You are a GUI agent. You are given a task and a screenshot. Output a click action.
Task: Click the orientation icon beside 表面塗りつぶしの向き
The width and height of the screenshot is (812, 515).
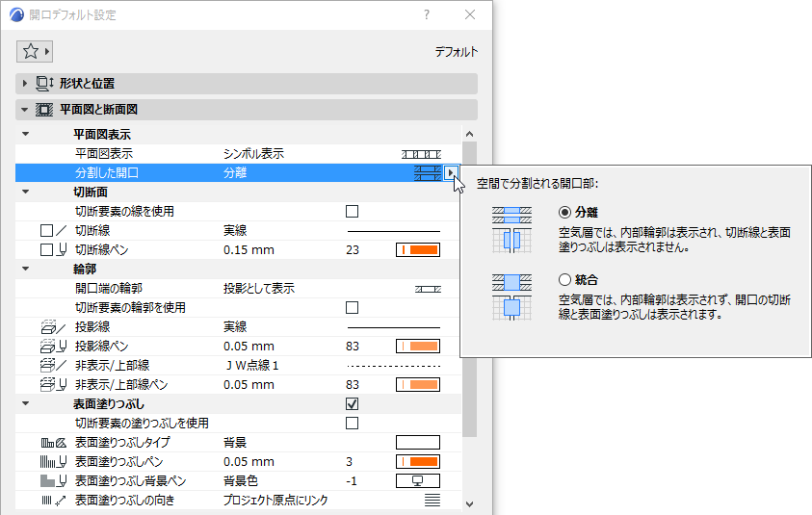[x=53, y=501]
